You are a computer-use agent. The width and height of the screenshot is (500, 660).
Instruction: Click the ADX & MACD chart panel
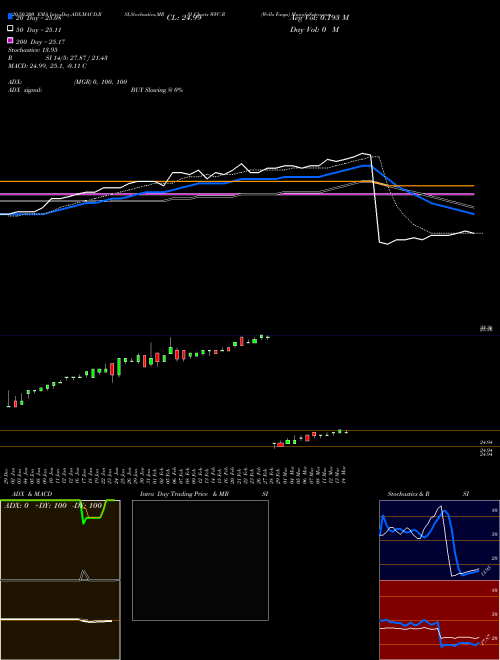point(60,580)
